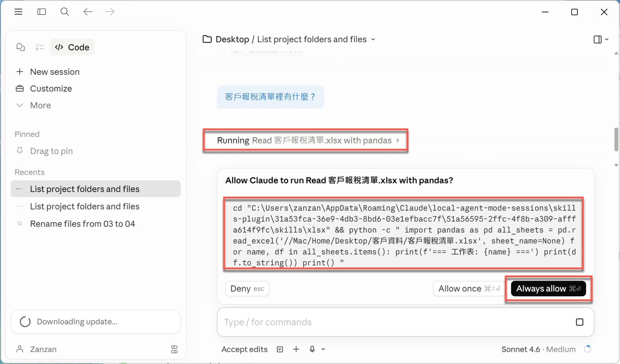This screenshot has height=364, width=620.
Task: Open the Chats view with the speech bubble icon
Action: 20,47
